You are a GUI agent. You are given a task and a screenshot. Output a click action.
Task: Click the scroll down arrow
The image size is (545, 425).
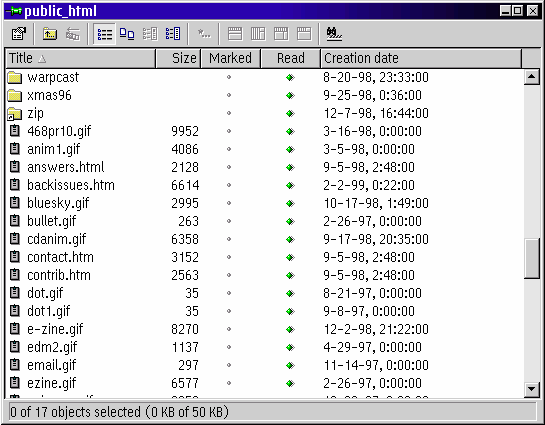531,389
